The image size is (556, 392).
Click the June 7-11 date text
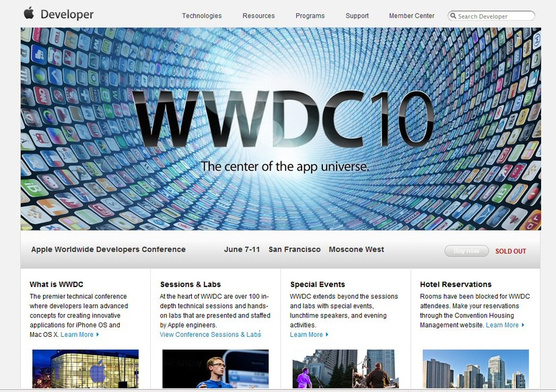[242, 249]
